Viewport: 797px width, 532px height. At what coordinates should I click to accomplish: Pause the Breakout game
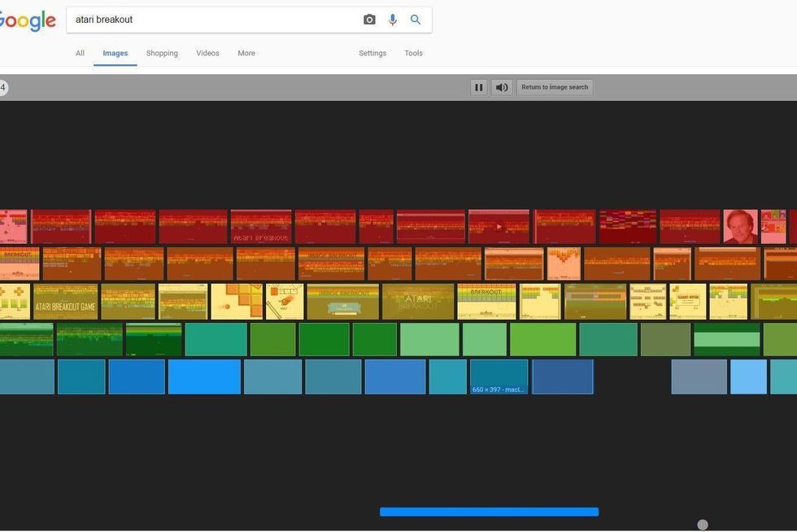(479, 87)
